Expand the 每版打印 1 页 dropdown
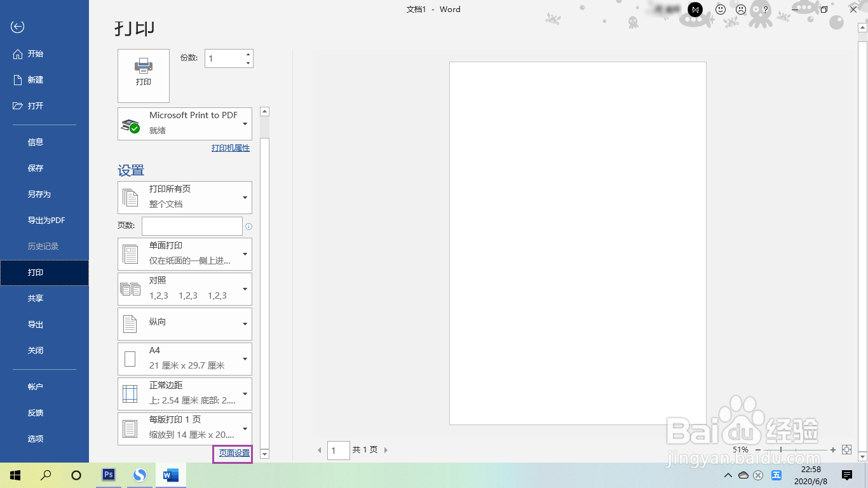Screen dimensions: 868x488 click(x=185, y=429)
